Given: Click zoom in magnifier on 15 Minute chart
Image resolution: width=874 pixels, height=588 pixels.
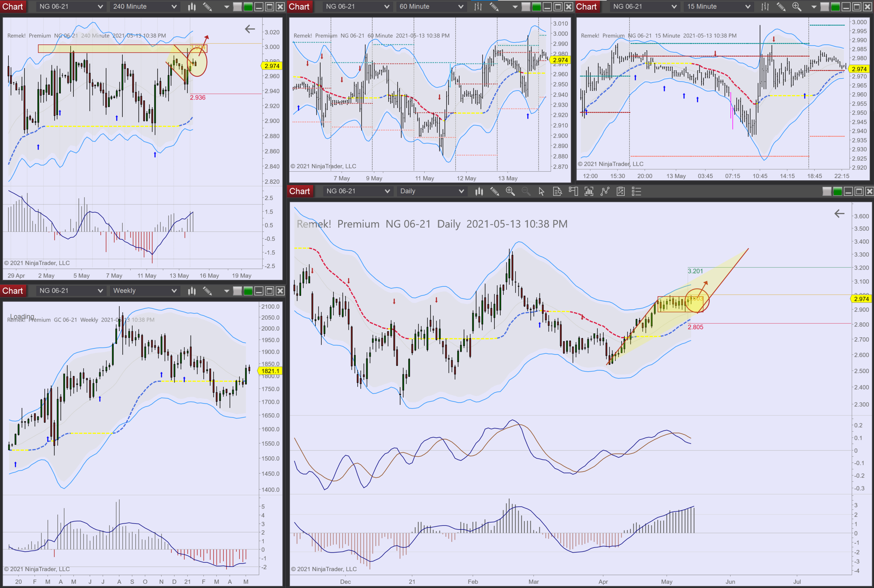Looking at the screenshot, I should point(796,6).
